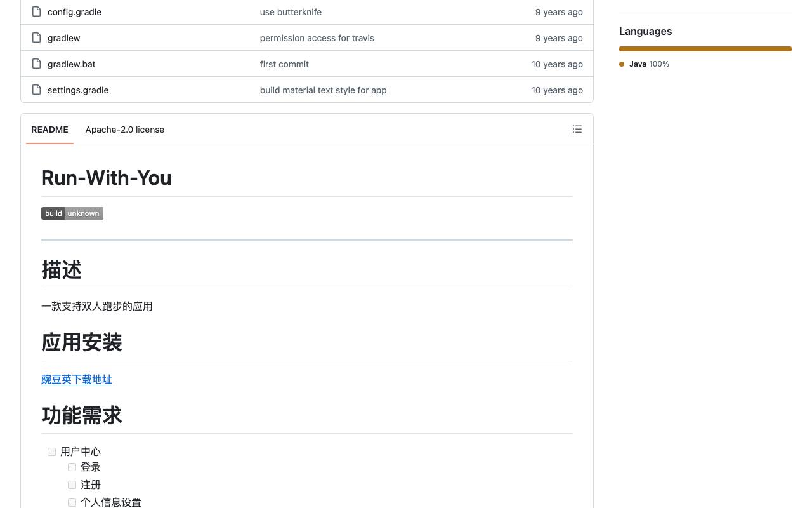Toggle the 登录 checkbox
Screen dimensions: 812x508
(72, 467)
